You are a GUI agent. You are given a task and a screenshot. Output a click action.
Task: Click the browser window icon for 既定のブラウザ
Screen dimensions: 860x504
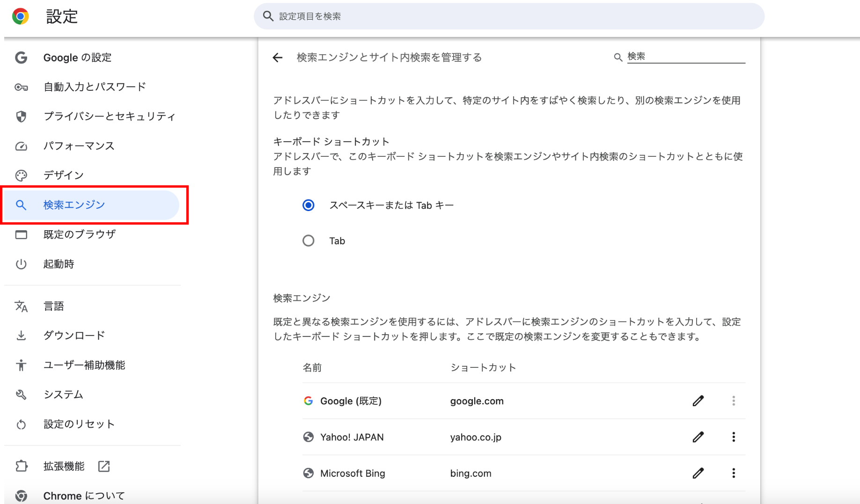pos(21,234)
